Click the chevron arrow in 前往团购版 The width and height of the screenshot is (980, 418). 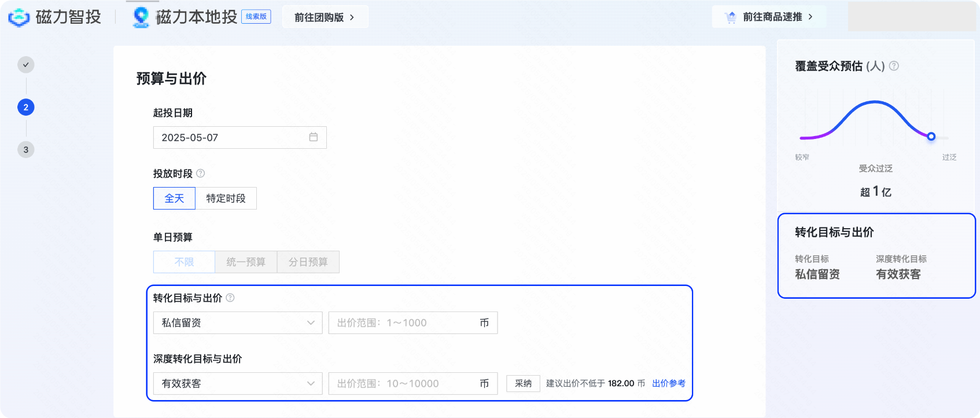(352, 17)
